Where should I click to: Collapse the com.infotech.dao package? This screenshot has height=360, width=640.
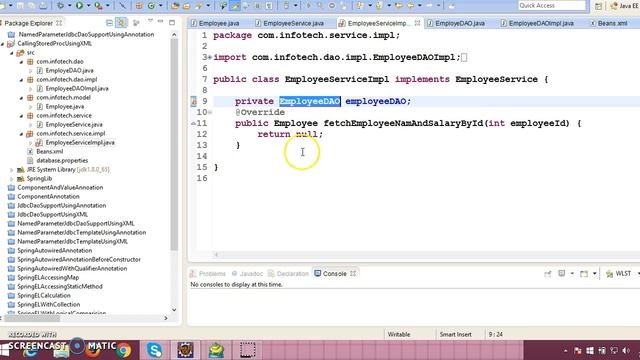[x=21, y=62]
